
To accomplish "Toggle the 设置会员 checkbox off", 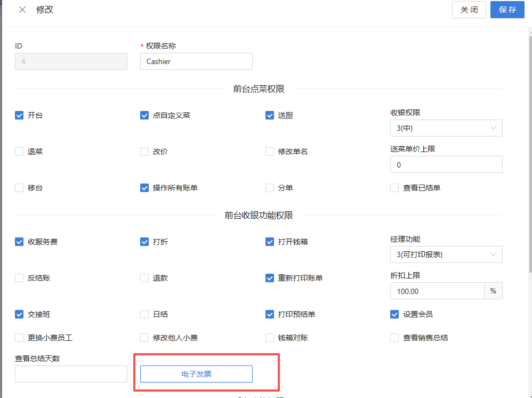I will tap(394, 314).
